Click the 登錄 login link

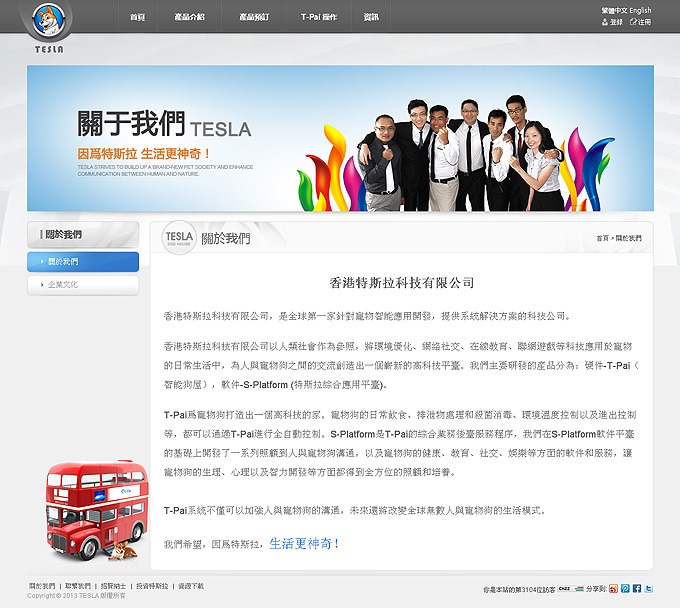[616, 22]
